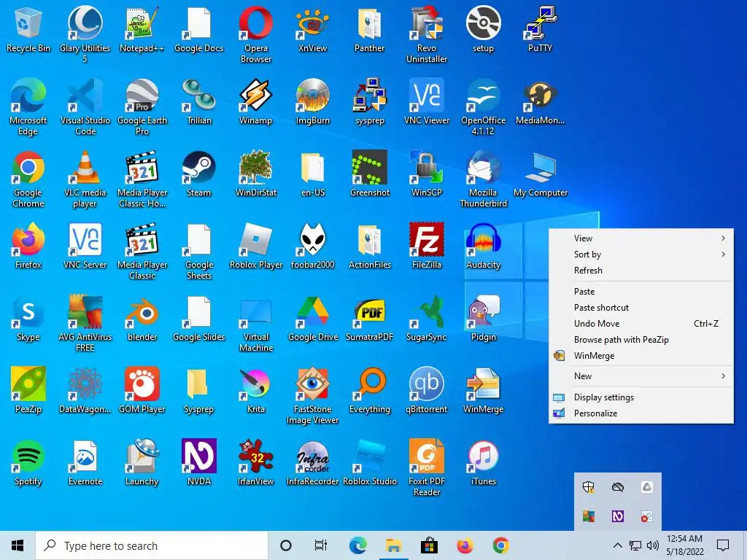Select the IrfanView desktop icon
The height and width of the screenshot is (560, 747).
256,463
